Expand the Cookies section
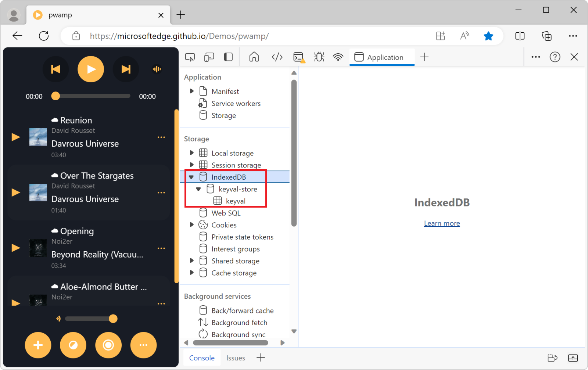588x370 pixels. pos(191,224)
